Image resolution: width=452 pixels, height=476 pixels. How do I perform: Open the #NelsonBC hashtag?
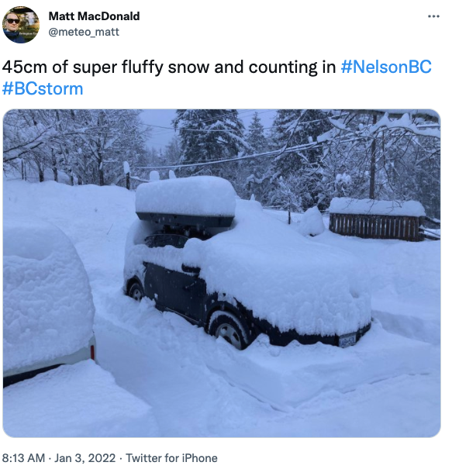pos(386,67)
